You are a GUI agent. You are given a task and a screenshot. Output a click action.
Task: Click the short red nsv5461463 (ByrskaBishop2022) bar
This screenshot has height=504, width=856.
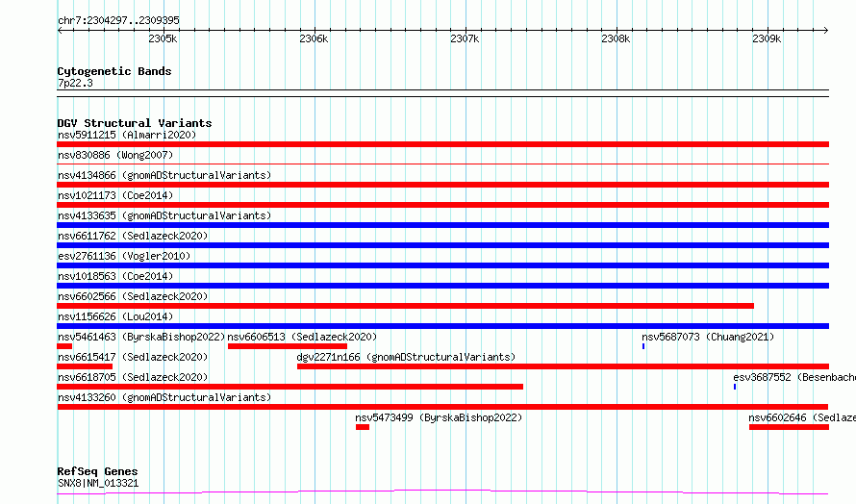point(64,346)
